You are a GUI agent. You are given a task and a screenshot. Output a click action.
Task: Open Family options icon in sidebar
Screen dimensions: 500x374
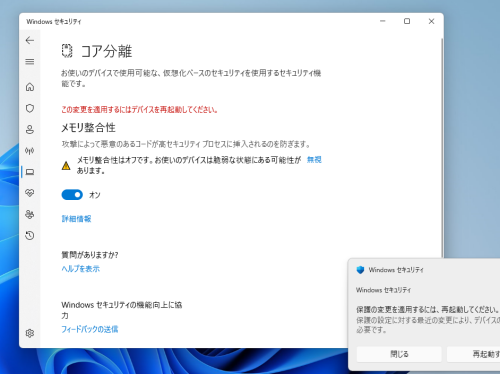(x=30, y=214)
